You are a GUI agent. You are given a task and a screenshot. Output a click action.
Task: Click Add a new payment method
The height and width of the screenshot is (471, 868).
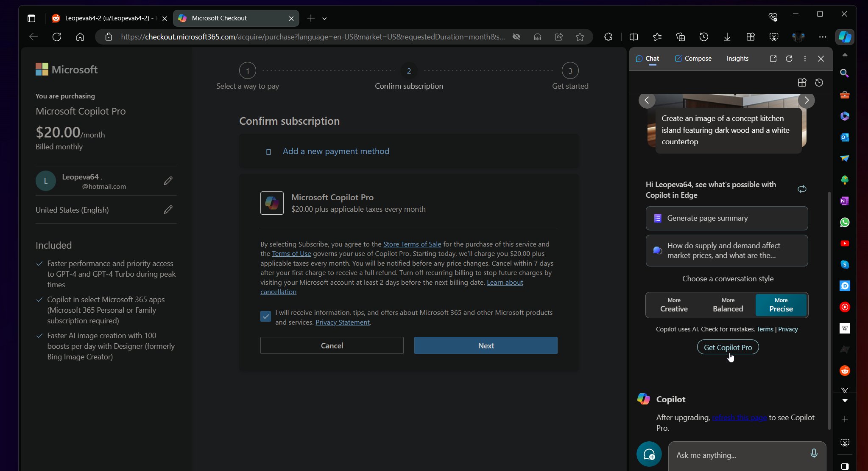point(335,151)
